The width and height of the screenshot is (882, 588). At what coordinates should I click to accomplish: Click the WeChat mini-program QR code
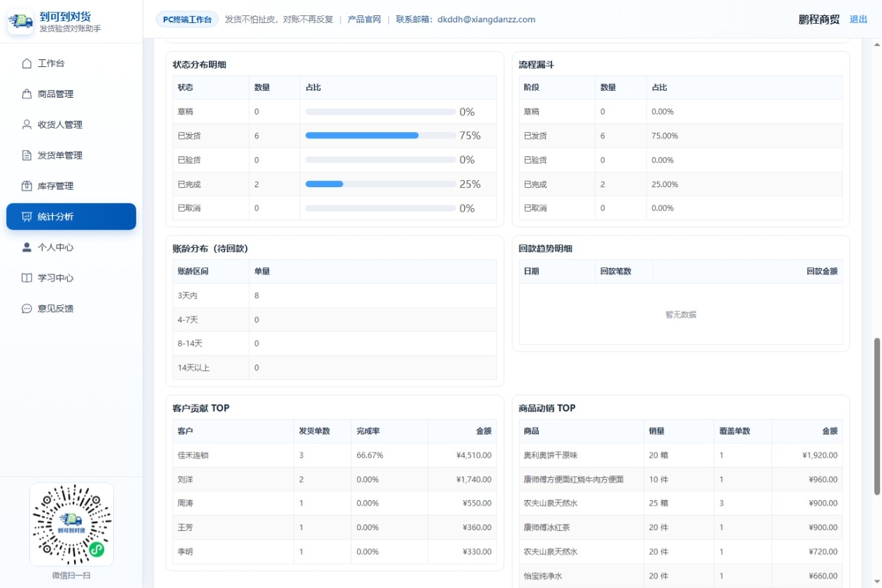click(x=71, y=524)
